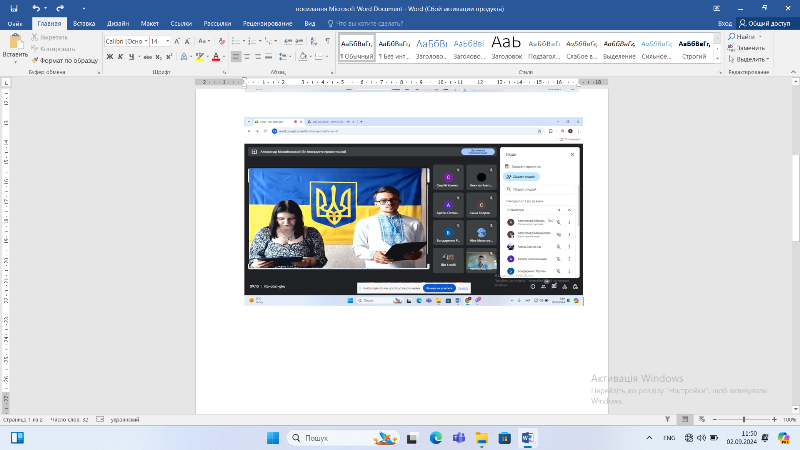Image resolution: width=800 pixels, height=450 pixels.
Task: Open the Вставка ribbon tab
Action: [x=84, y=22]
